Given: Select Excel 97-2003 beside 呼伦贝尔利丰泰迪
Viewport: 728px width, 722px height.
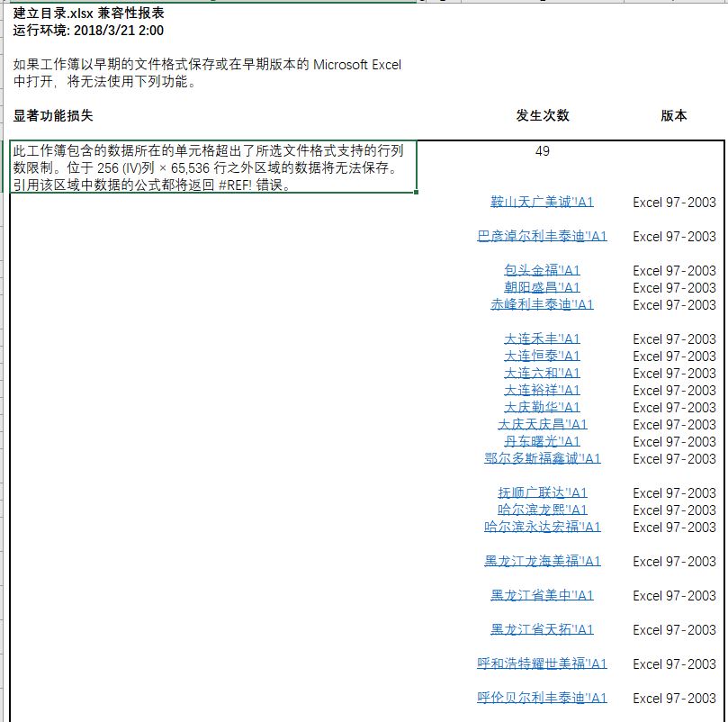Looking at the screenshot, I should pyautogui.click(x=674, y=699).
